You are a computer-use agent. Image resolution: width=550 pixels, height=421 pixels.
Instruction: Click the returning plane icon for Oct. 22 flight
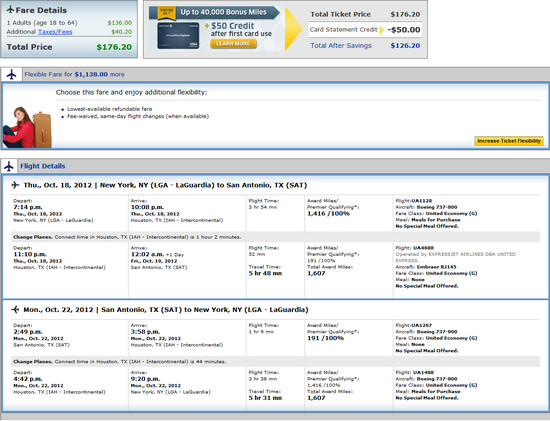[x=15, y=309]
